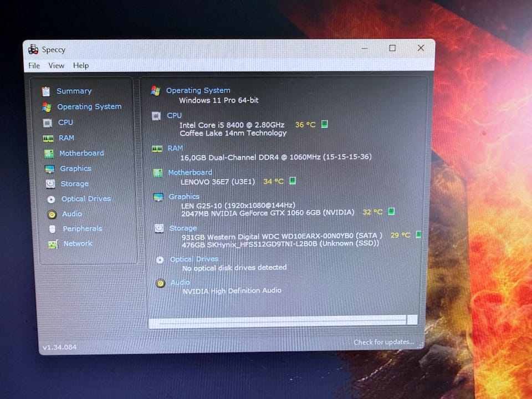This screenshot has width=532, height=399.
Task: Click the RAM icon in summary panel
Action: 157,149
